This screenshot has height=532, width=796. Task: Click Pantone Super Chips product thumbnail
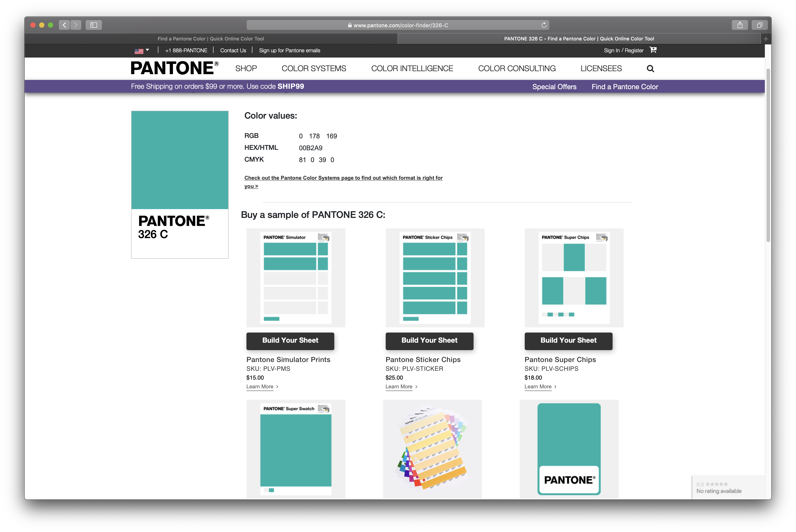(x=574, y=278)
